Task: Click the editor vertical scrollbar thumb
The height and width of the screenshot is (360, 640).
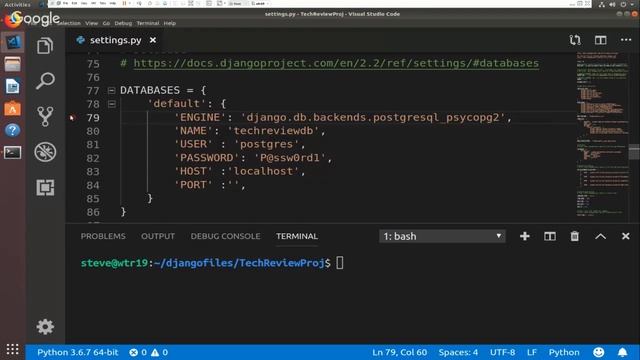Action: coord(634,152)
